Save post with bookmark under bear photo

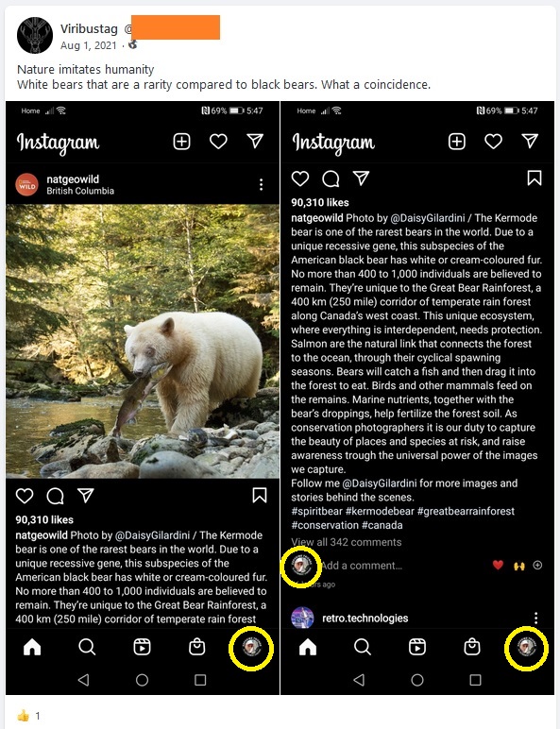pyautogui.click(x=259, y=495)
